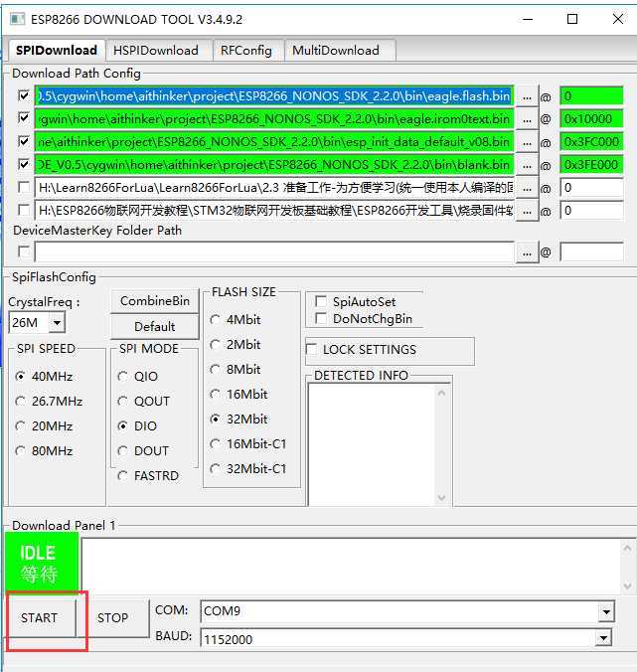Screen dimensions: 637x672
Task: Uncheck the eagle.flash.bin file checkbox
Action: pyautogui.click(x=24, y=95)
